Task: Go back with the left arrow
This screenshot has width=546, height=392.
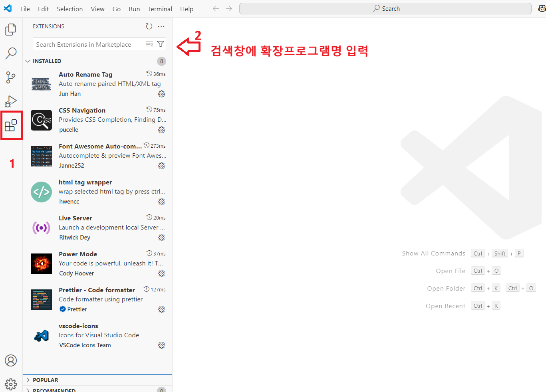Action: [x=216, y=8]
